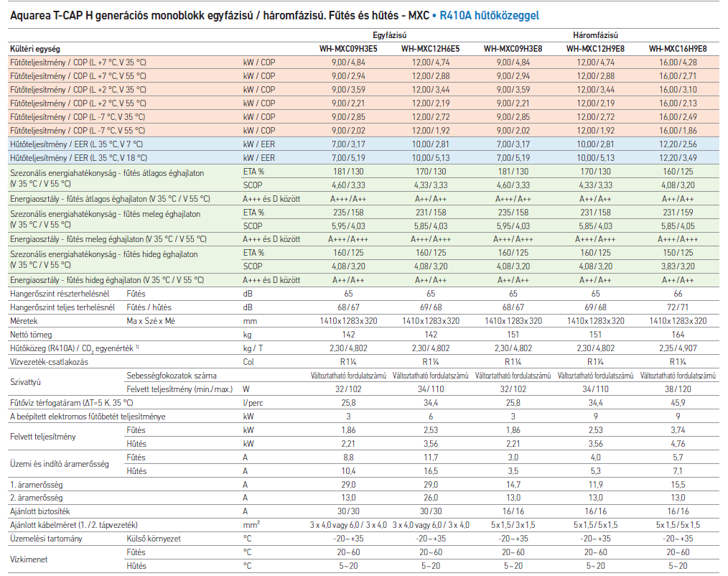This screenshot has width=728, height=576.
Task: Click the heating current value '11,7'
Action: click(430, 457)
